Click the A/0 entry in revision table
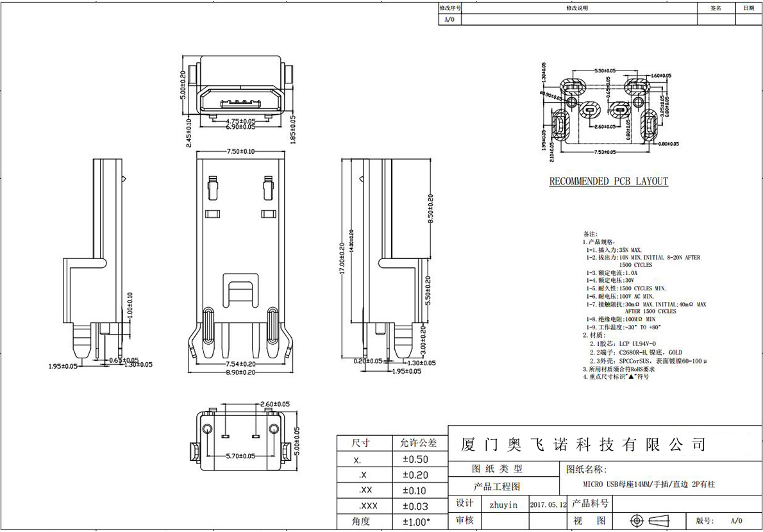The image size is (763, 532). [x=449, y=19]
